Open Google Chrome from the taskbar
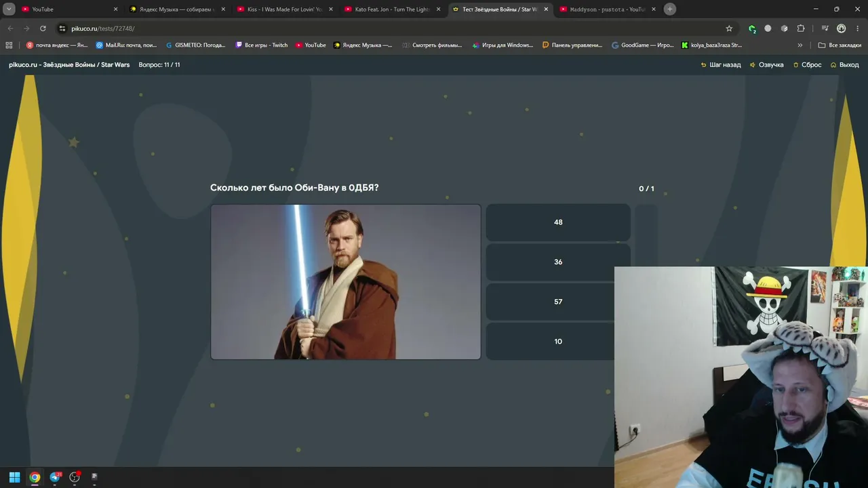This screenshot has height=488, width=868. click(x=35, y=477)
